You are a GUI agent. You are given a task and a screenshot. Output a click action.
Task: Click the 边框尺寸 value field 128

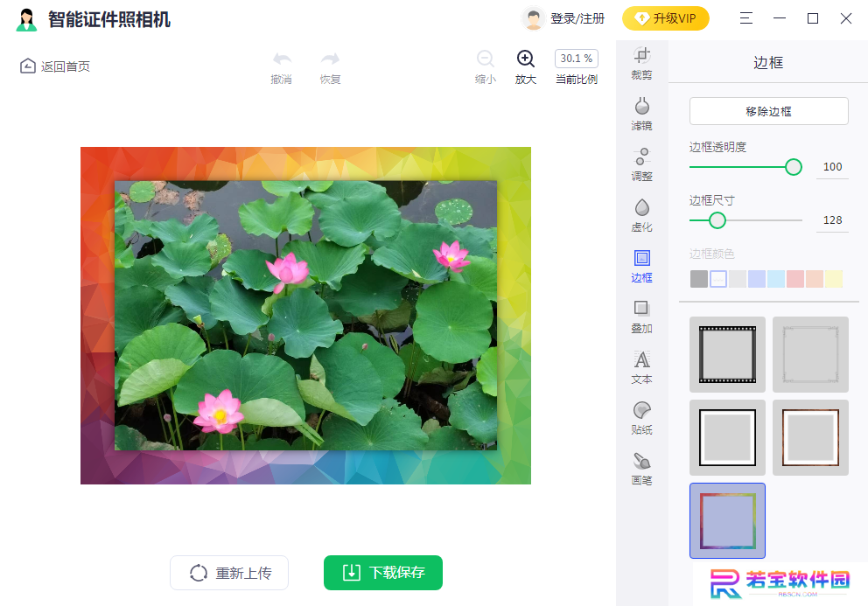point(832,220)
